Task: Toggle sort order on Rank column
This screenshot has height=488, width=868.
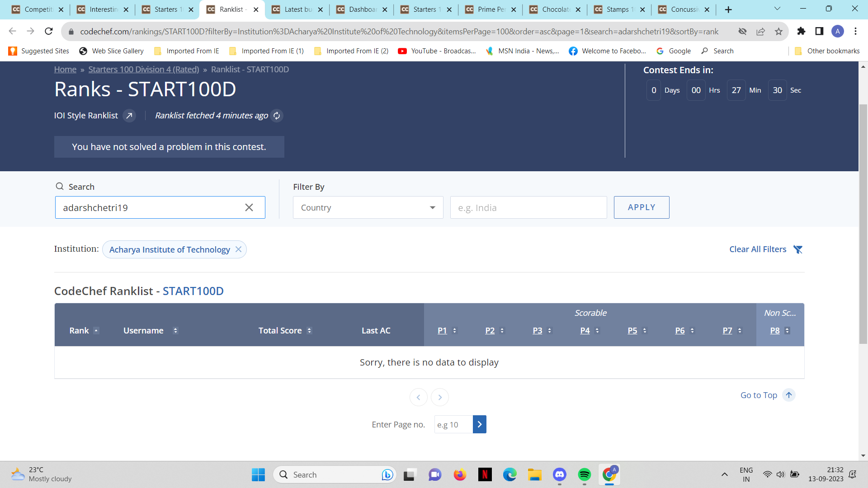Action: point(96,331)
